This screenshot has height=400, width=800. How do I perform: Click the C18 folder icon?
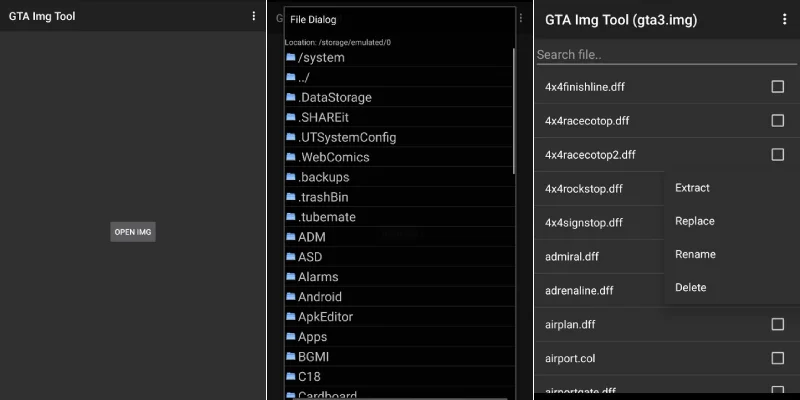pos(291,376)
